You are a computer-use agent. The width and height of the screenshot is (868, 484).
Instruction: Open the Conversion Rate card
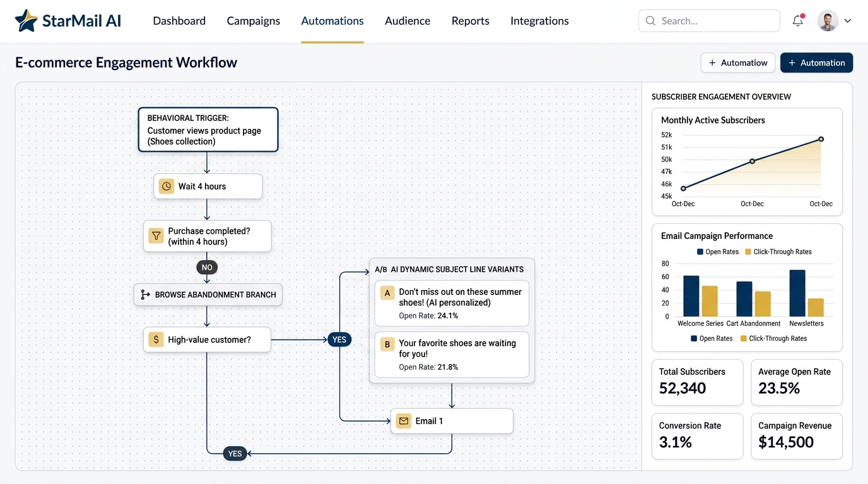click(x=697, y=436)
